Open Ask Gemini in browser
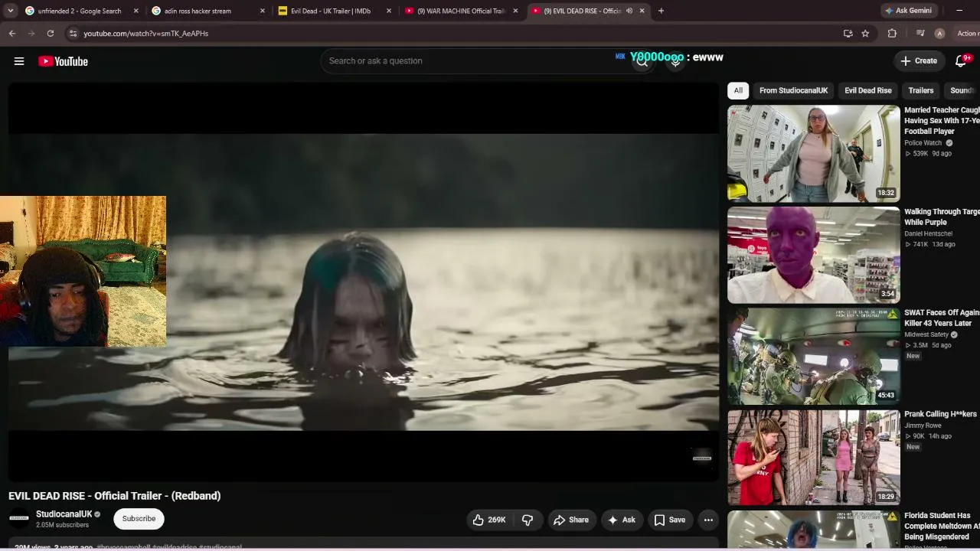The height and width of the screenshot is (551, 980). (909, 11)
